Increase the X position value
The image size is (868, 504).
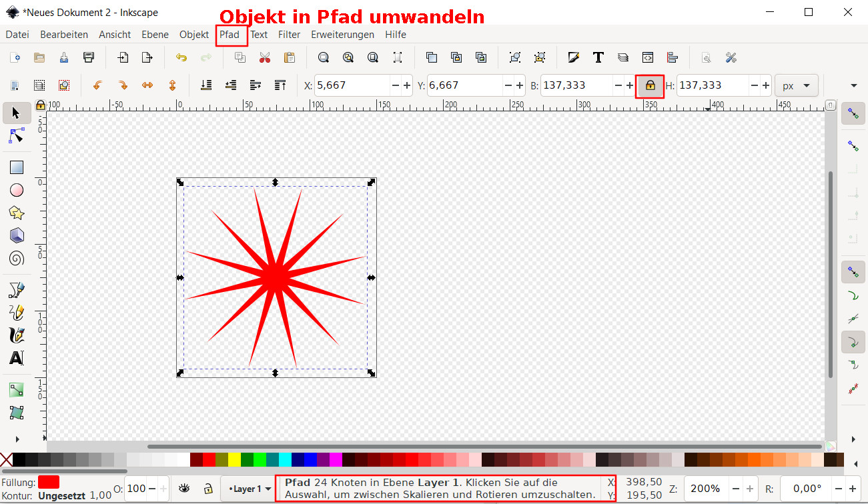[407, 85]
